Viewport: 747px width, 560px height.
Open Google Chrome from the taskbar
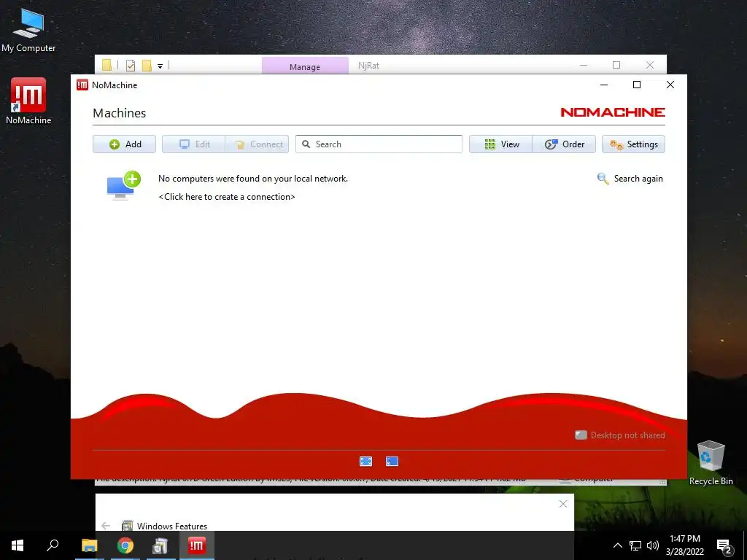point(125,545)
